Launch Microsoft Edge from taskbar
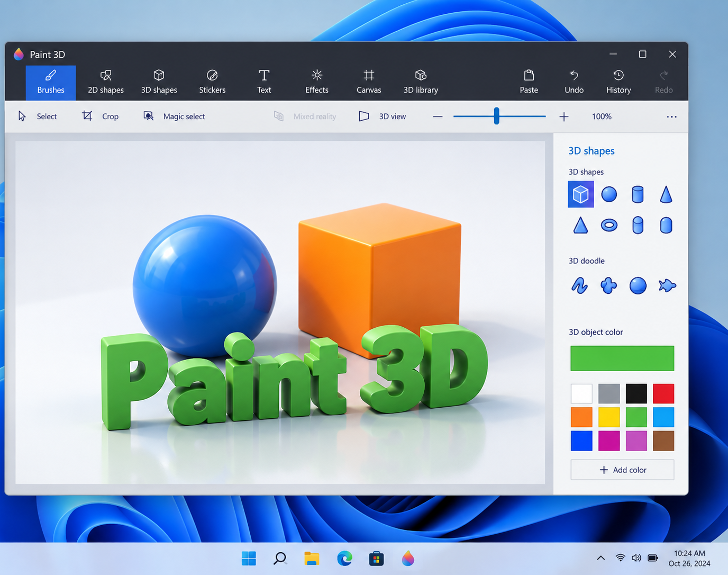The height and width of the screenshot is (575, 728). pos(344,559)
